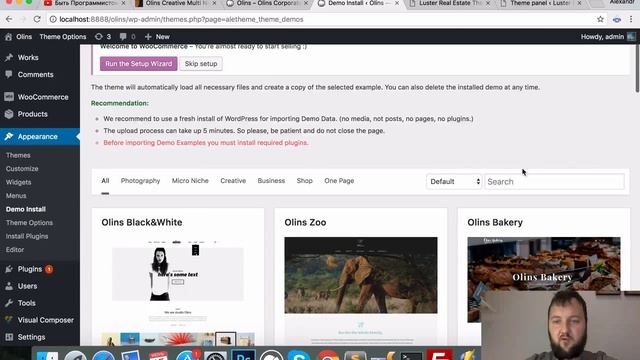Filter demos by Micro Niche
Viewport: 640px width, 360px height.
(x=190, y=181)
